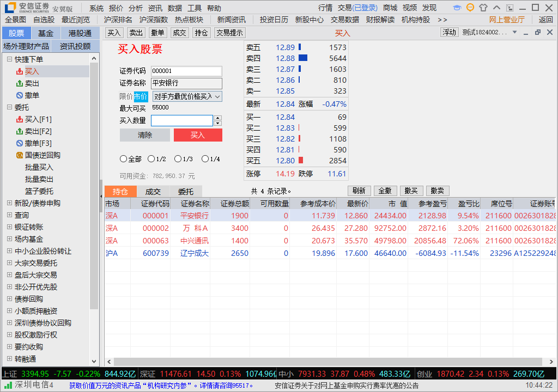The image size is (558, 392).
Task: Open the 工具 menu
Action: click(195, 8)
